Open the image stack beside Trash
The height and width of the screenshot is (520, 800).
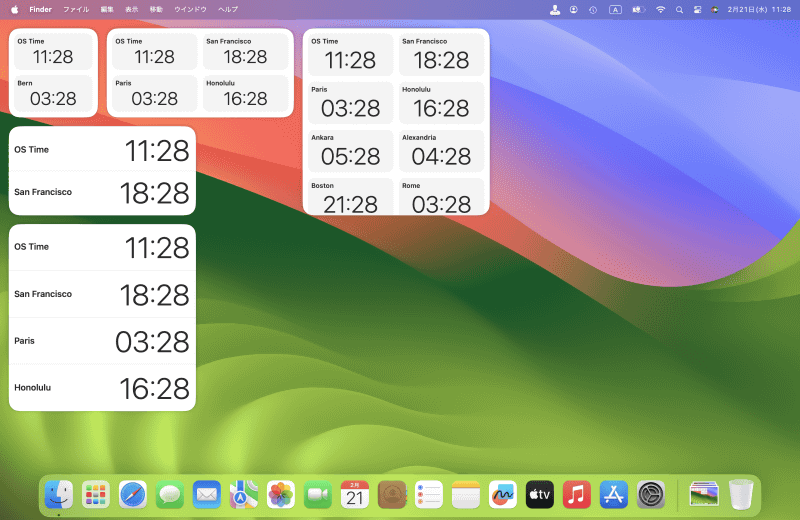[704, 494]
